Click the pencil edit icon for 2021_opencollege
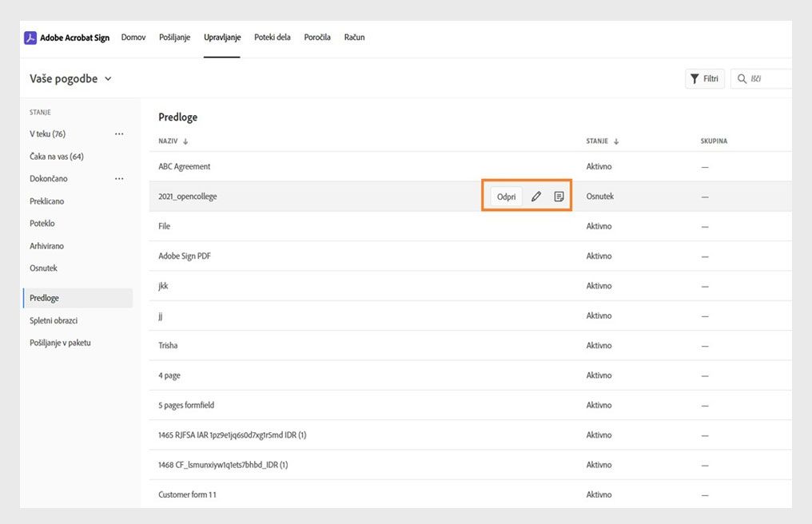Viewport: 812px width, 524px height. tap(536, 196)
